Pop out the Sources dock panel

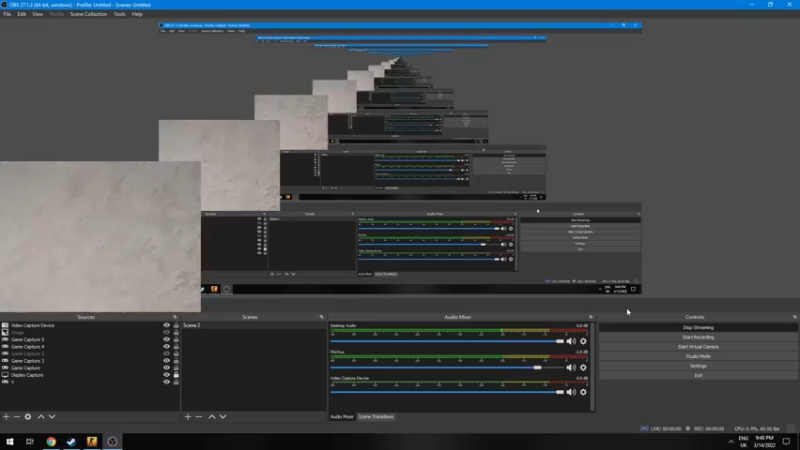(175, 317)
